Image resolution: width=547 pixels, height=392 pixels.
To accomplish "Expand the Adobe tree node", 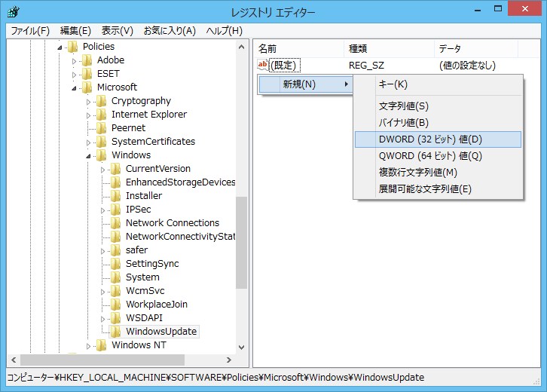I will coord(74,61).
